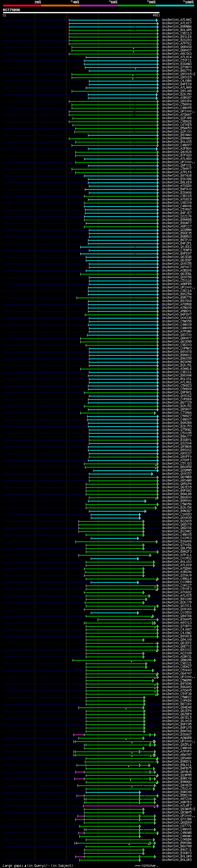Select the UniRef100_Q7XNY3 label
Image resolution: width=197 pixels, height=868 pixels.
coord(177,67)
